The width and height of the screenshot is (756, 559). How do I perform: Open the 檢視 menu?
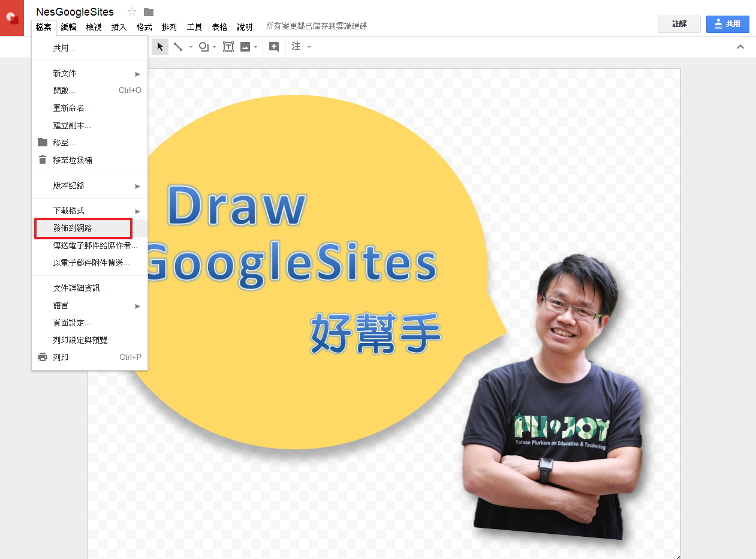click(x=94, y=27)
